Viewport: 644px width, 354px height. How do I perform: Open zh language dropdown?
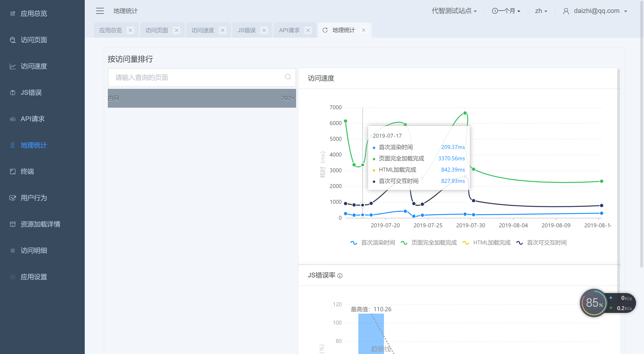coord(541,11)
